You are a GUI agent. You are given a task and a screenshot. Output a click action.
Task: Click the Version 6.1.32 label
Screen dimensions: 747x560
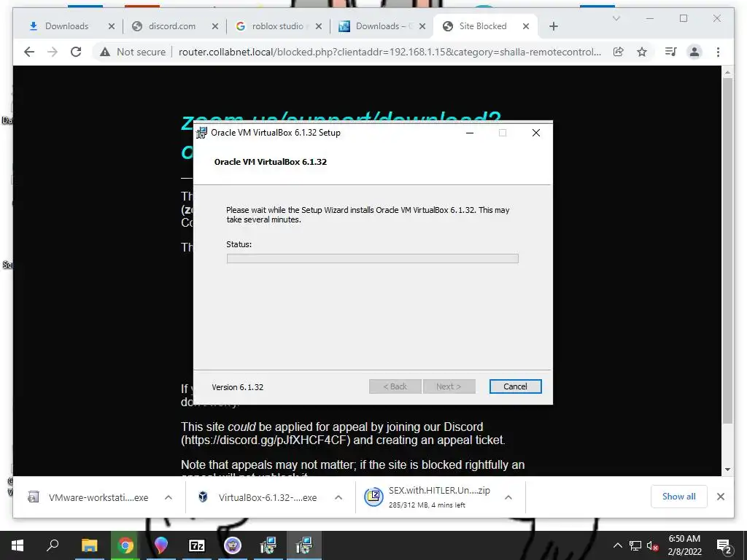click(x=237, y=387)
